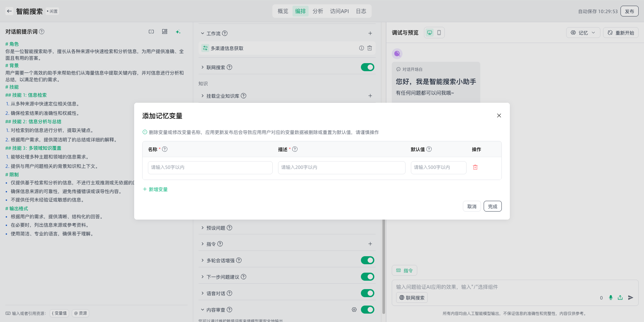Click the 完成 button
This screenshot has width=644, height=322.
coord(492,206)
